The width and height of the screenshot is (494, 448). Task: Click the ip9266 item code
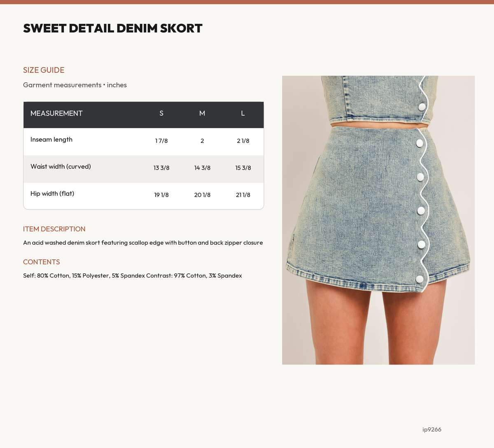click(432, 429)
